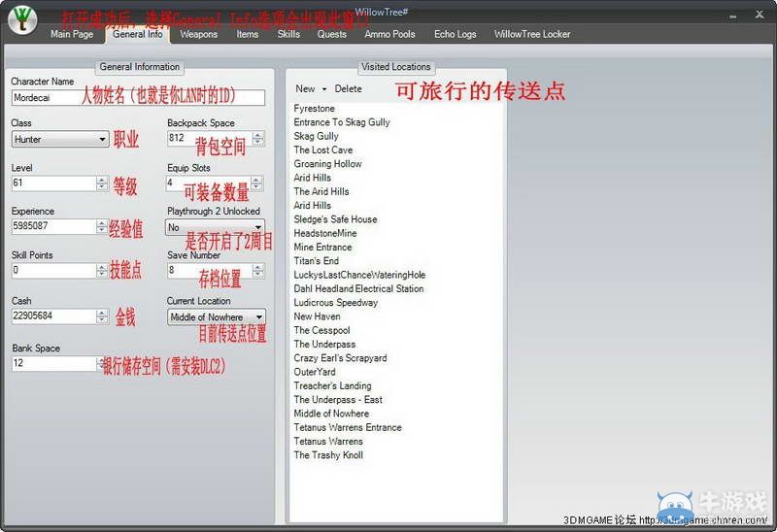Click the Experience value field
The width and height of the screenshot is (777, 532).
(x=54, y=227)
